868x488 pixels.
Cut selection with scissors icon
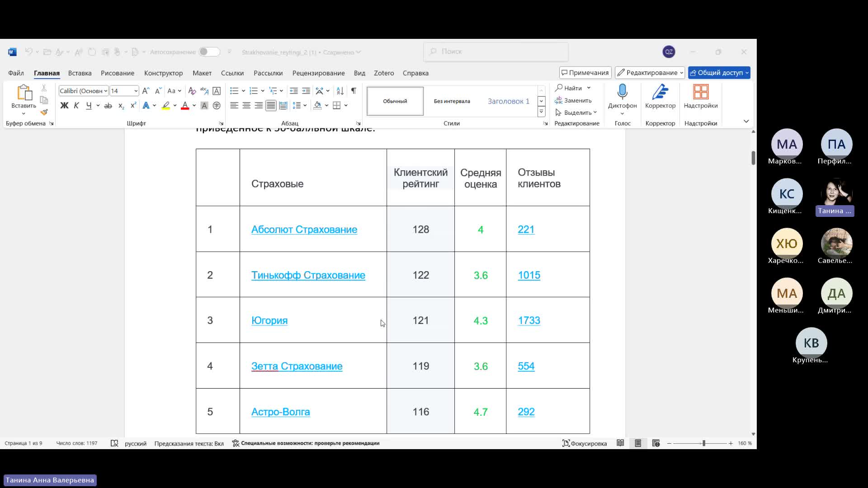coord(44,88)
